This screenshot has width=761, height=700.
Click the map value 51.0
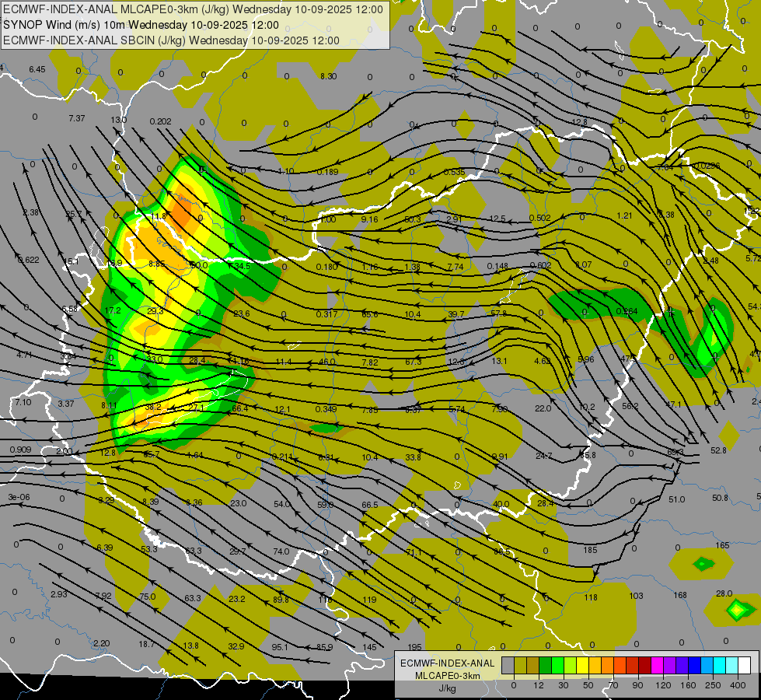[x=676, y=499]
